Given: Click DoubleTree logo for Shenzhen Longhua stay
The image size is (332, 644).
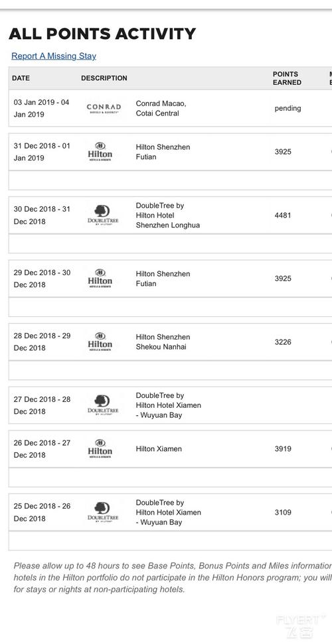Looking at the screenshot, I should [103, 215].
